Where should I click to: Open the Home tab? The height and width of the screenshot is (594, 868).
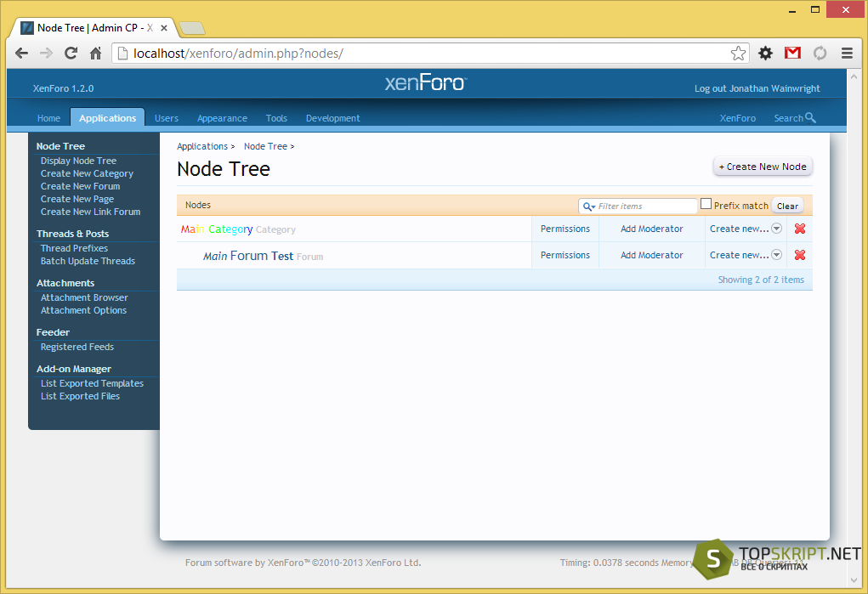tap(48, 118)
